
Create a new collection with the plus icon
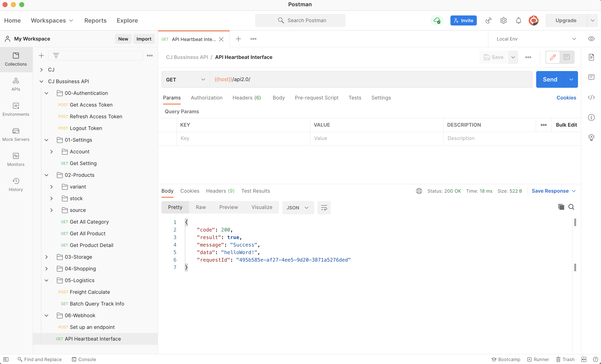pyautogui.click(x=41, y=56)
